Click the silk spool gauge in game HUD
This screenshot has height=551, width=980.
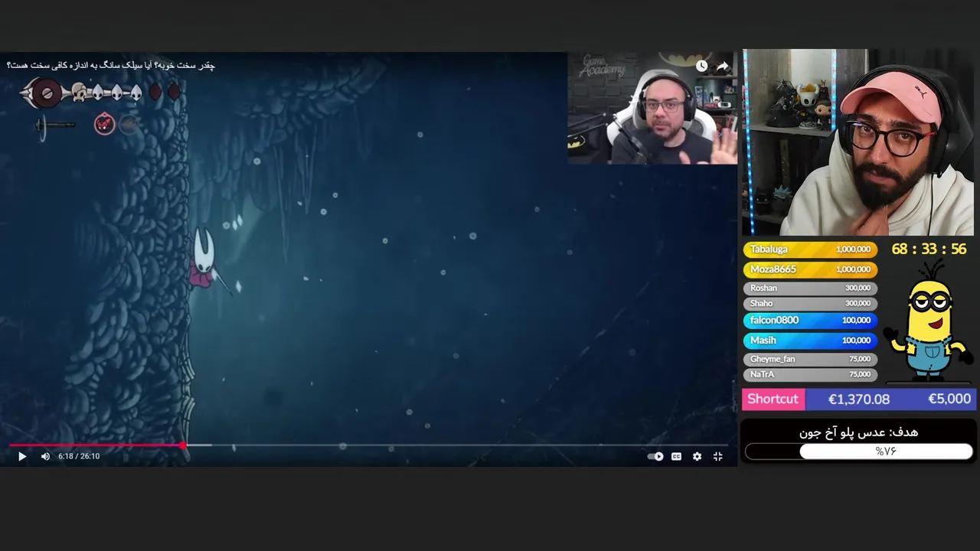[45, 93]
